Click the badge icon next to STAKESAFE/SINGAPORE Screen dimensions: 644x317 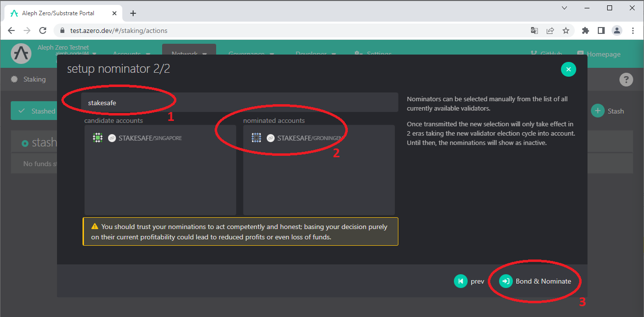click(x=112, y=138)
